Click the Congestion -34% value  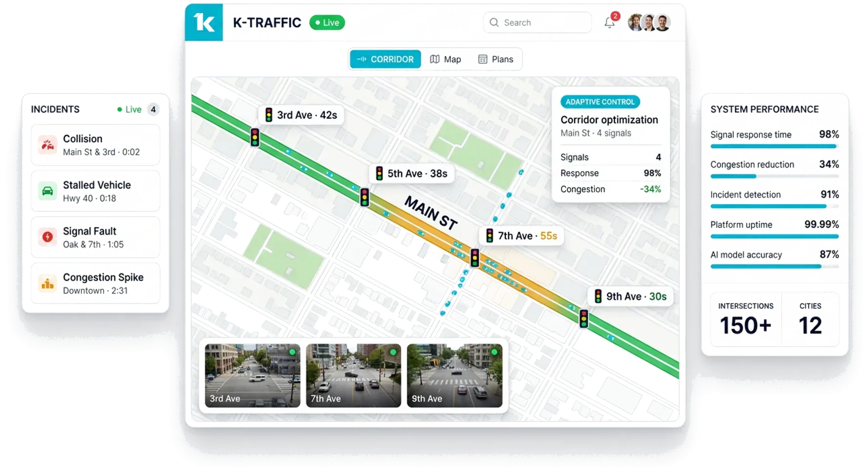pos(650,189)
